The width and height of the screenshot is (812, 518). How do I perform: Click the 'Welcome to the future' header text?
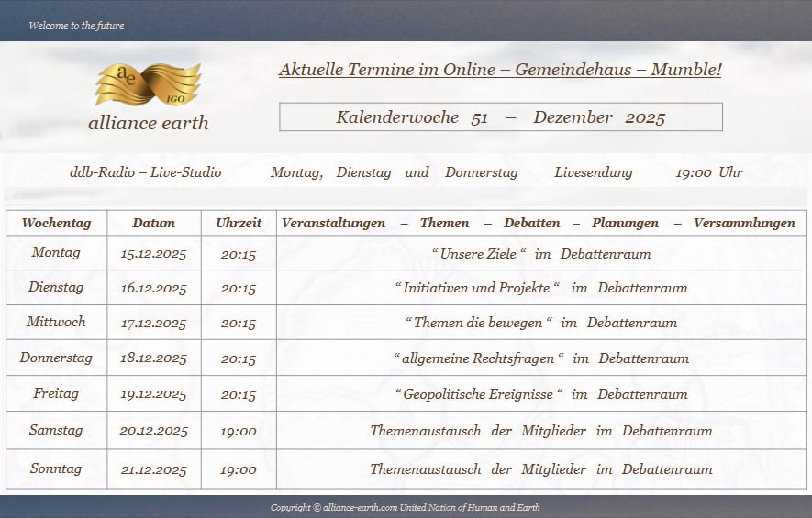coord(76,26)
